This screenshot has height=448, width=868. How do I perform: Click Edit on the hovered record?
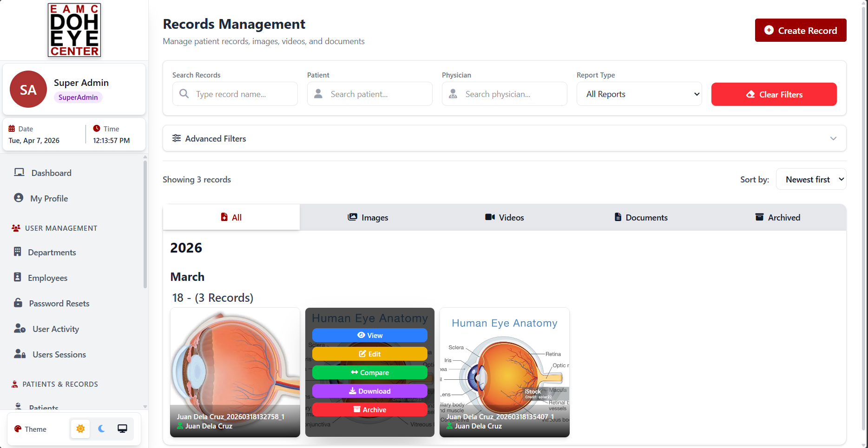(370, 354)
